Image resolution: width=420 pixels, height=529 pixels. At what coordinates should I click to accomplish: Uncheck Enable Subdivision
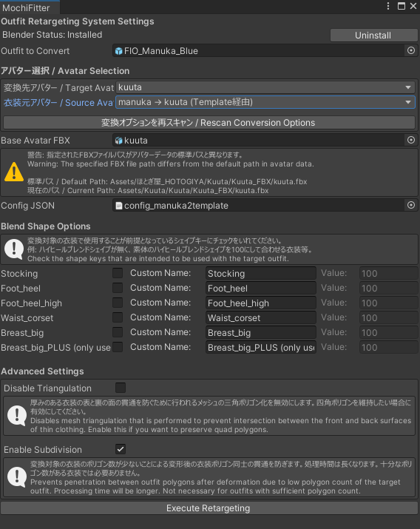[x=121, y=449]
